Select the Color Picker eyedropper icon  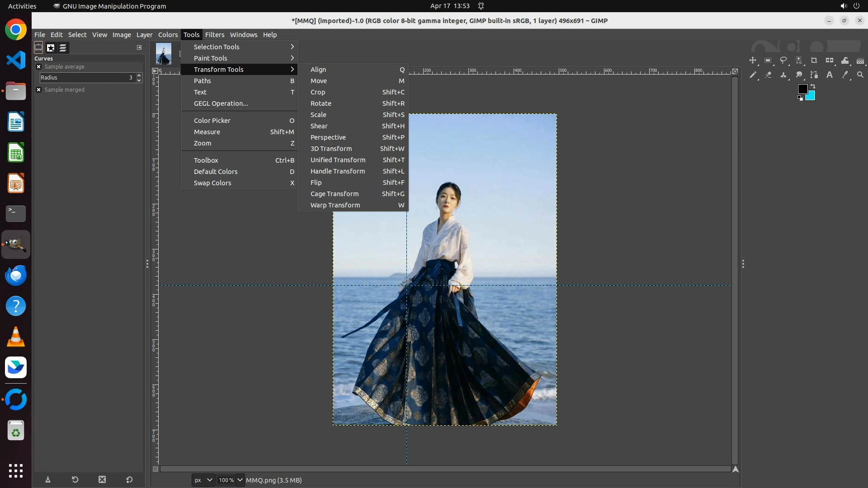click(x=845, y=75)
